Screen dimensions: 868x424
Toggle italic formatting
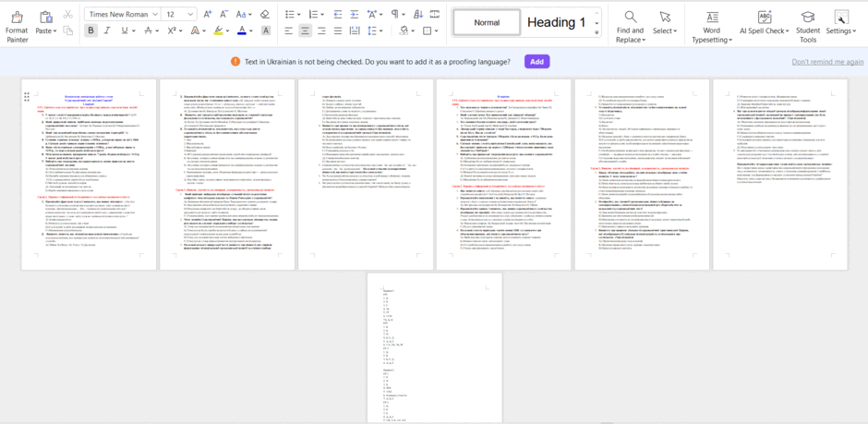pyautogui.click(x=107, y=31)
